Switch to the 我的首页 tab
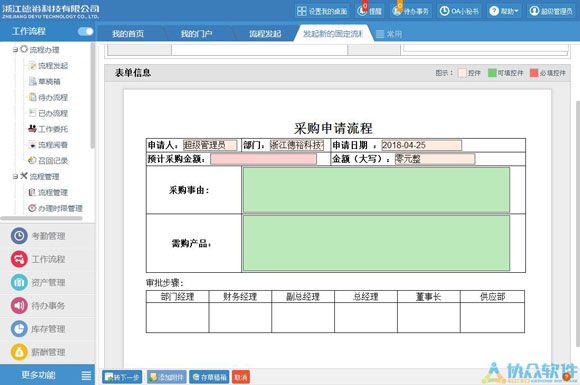Viewport: 580px width, 385px height. 128,34
